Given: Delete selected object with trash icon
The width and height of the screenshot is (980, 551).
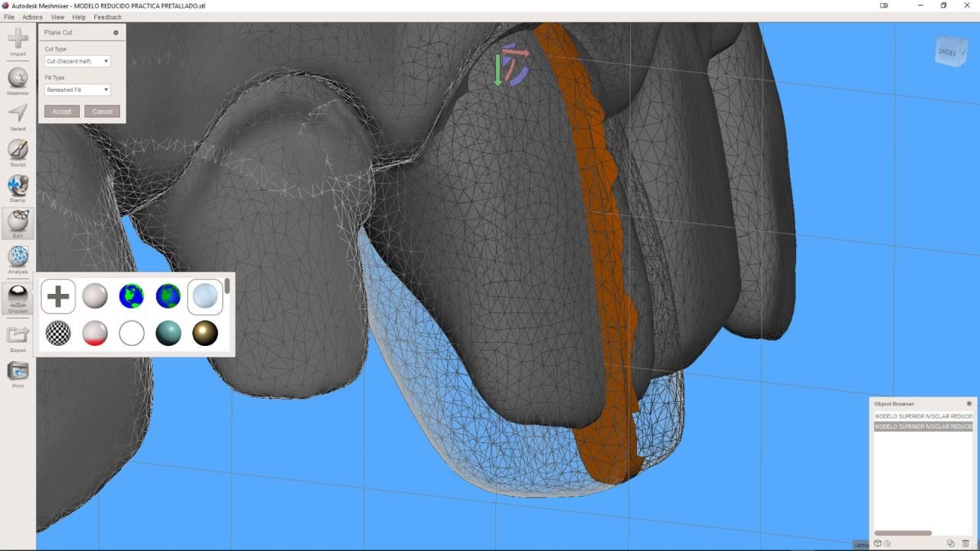Looking at the screenshot, I should [x=965, y=543].
